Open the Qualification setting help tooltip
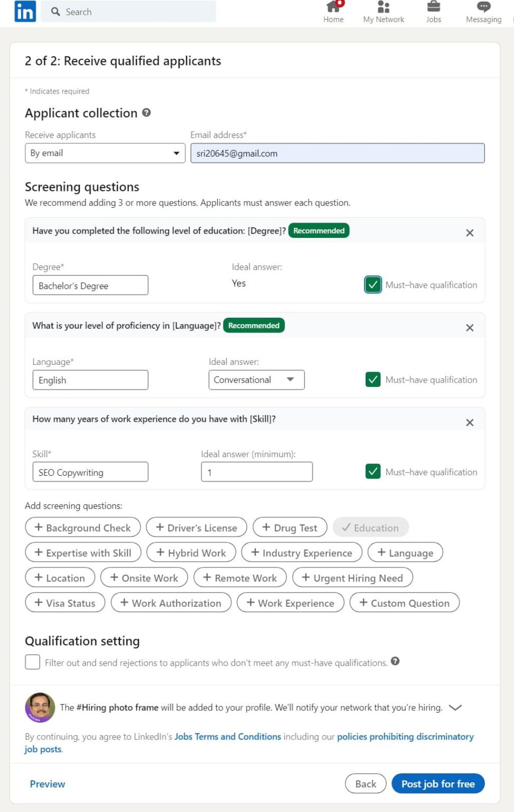The image size is (514, 812). pos(395,661)
